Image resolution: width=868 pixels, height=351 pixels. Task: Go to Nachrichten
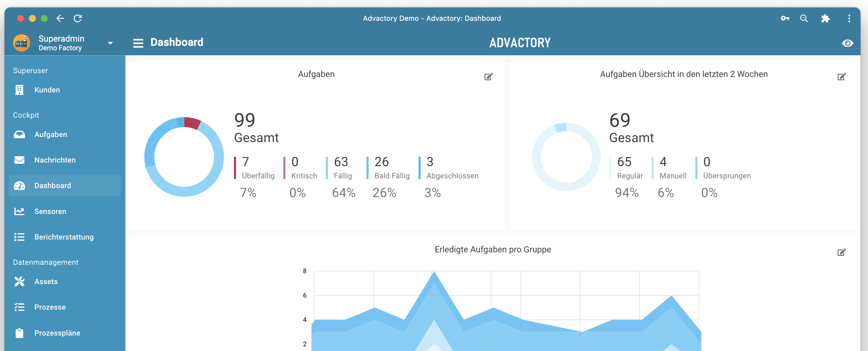(x=65, y=160)
